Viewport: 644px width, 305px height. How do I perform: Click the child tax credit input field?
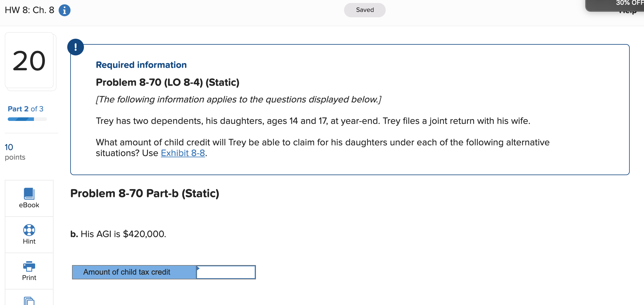pyautogui.click(x=226, y=272)
